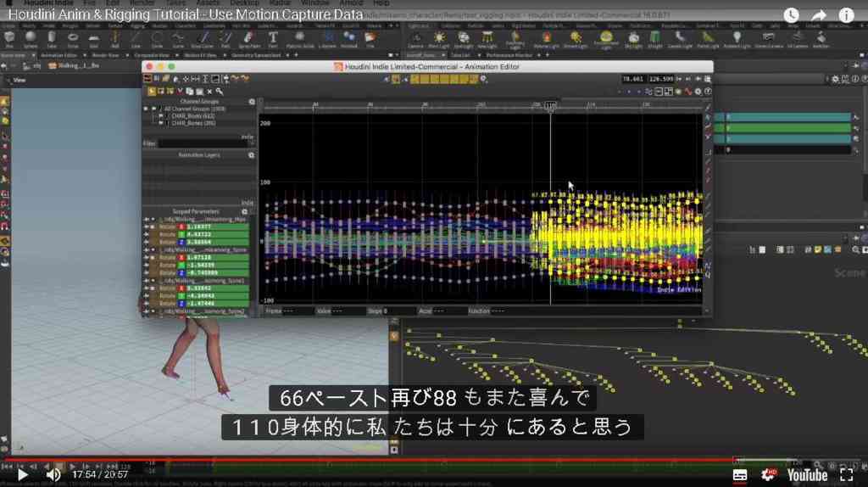Add a Sky Light from the shelf
Viewport: 868px width, 487px height.
pyautogui.click(x=633, y=39)
